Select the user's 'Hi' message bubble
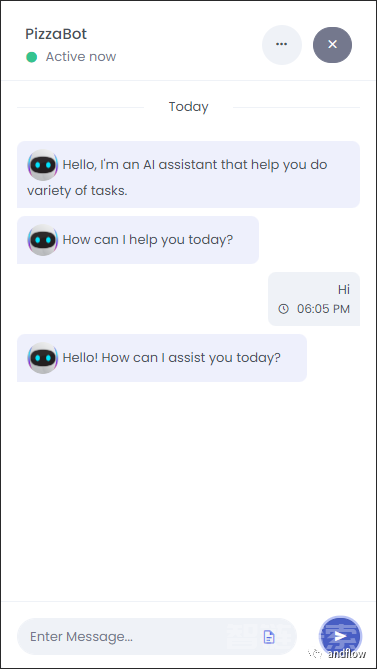Viewport: 377px width, 669px height. point(314,299)
